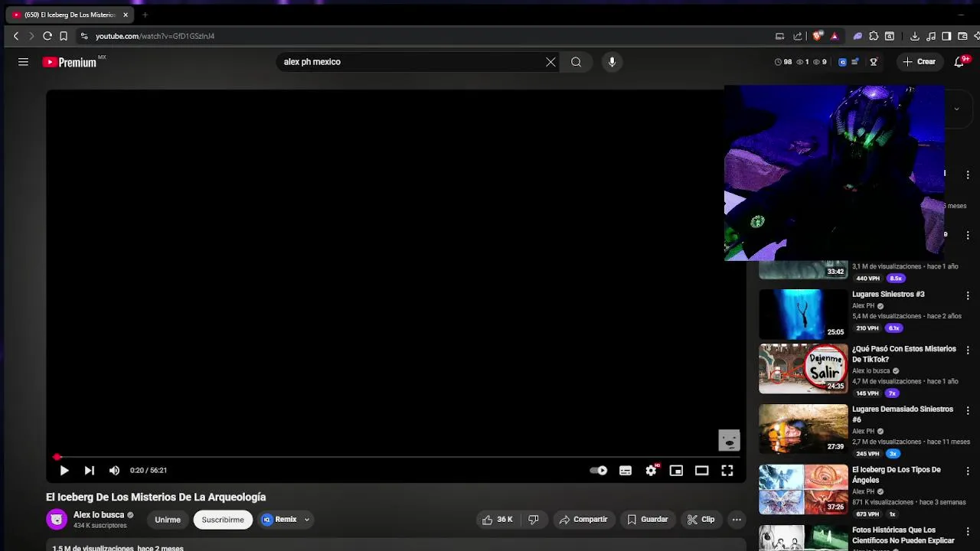Open the music note playlist icon in the toolbar
The image size is (980, 551).
point(931,36)
